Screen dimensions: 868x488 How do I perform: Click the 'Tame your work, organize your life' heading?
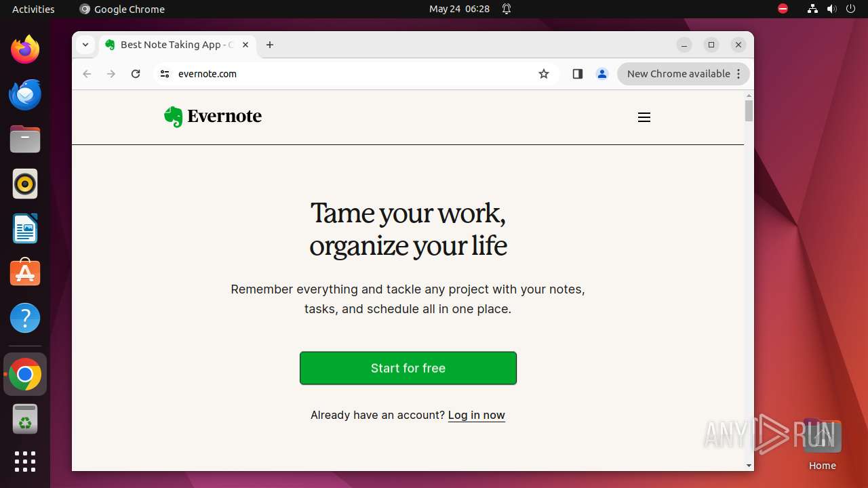[x=408, y=229]
